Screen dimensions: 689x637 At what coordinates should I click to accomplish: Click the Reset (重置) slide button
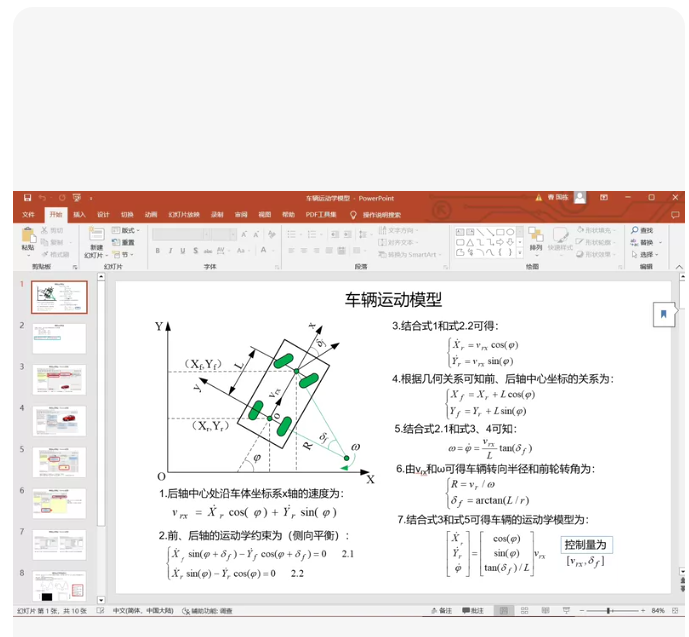coord(123,242)
